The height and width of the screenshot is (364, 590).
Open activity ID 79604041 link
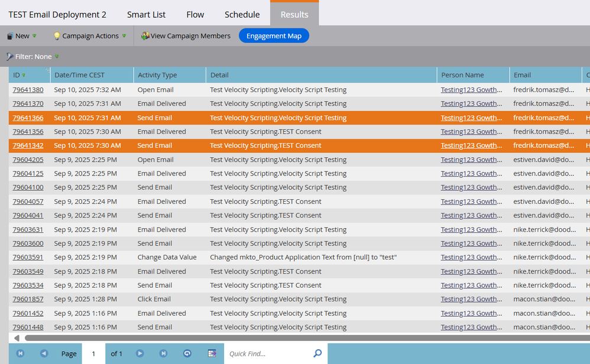pos(28,216)
